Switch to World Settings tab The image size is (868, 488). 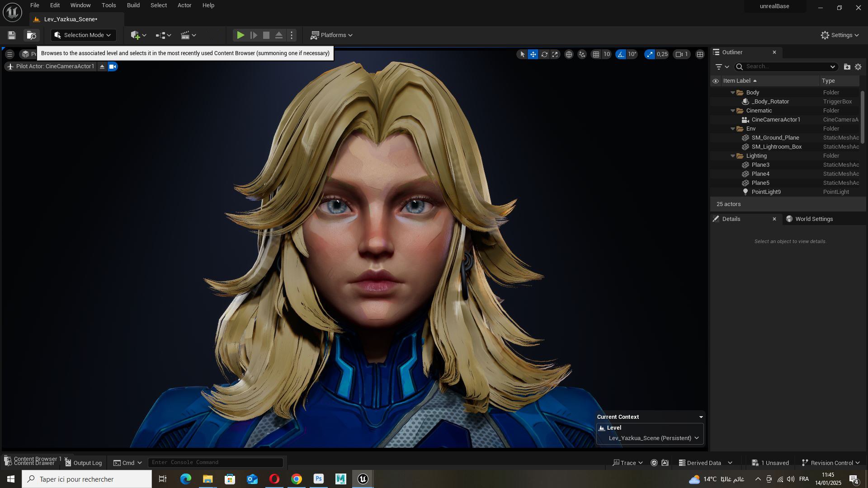[810, 219]
